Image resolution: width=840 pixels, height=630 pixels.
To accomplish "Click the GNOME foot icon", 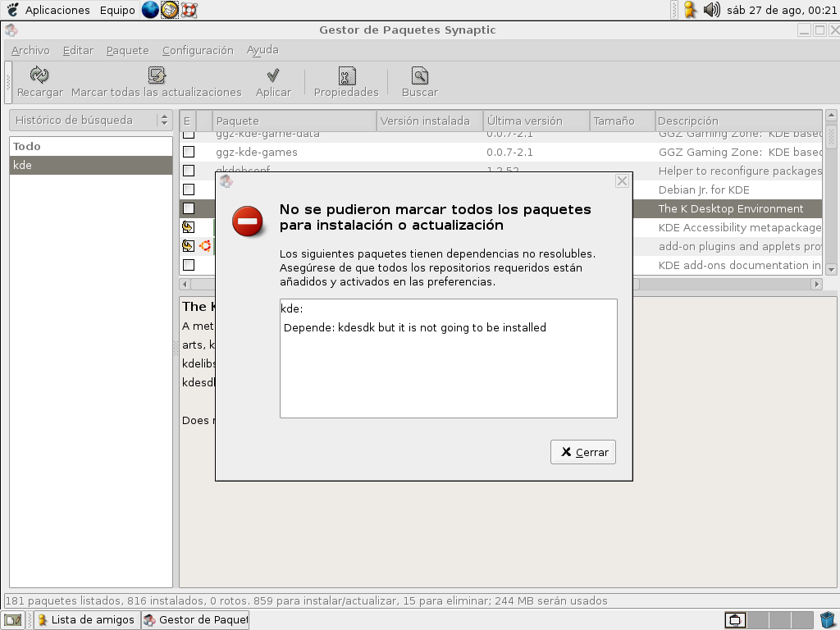I will pos(12,10).
